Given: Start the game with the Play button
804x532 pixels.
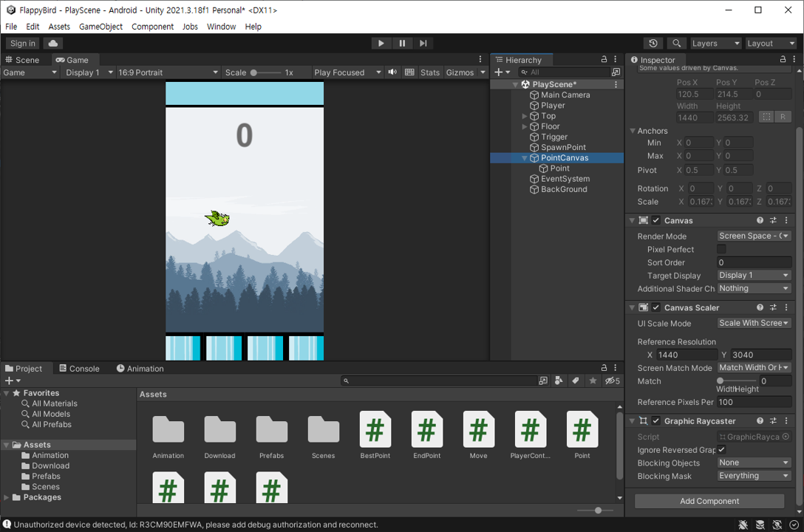Looking at the screenshot, I should tap(381, 43).
